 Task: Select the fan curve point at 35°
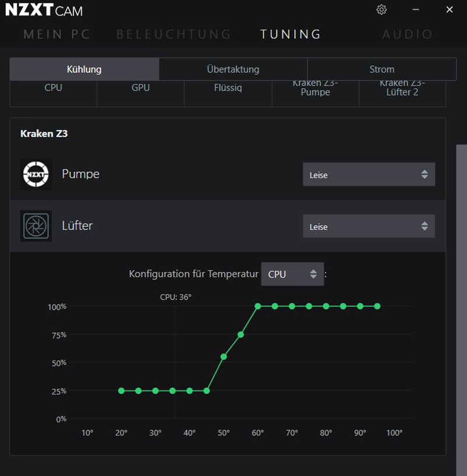tap(172, 391)
